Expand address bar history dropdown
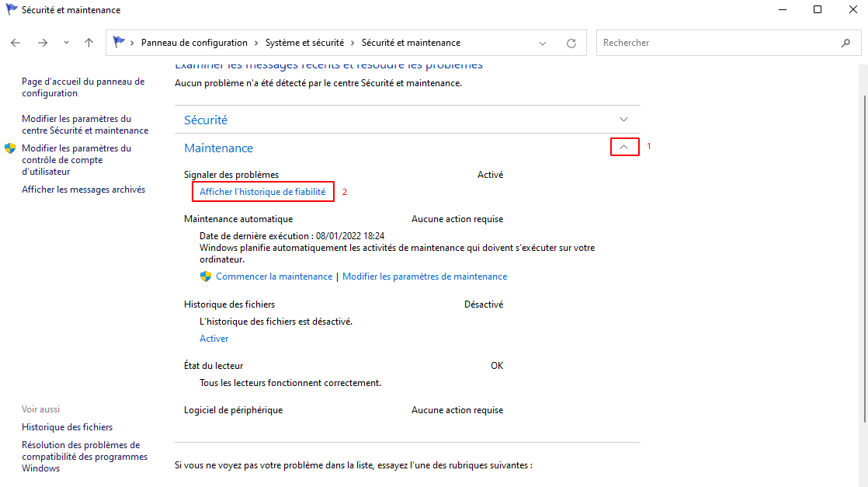This screenshot has height=487, width=868. pyautogui.click(x=543, y=43)
